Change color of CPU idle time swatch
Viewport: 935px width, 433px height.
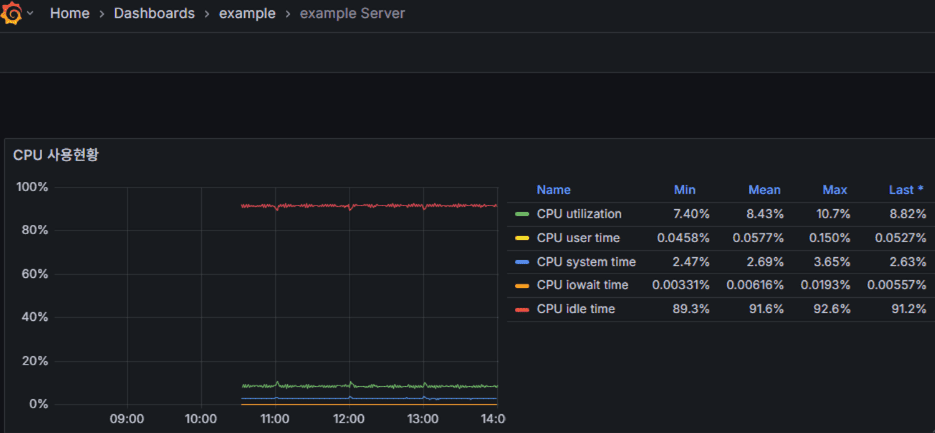pyautogui.click(x=522, y=310)
